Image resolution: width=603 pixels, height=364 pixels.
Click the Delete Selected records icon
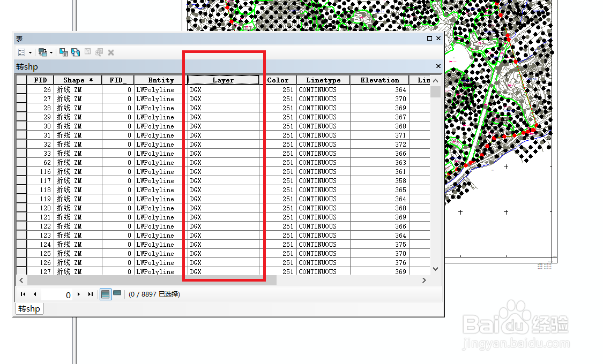coord(111,52)
